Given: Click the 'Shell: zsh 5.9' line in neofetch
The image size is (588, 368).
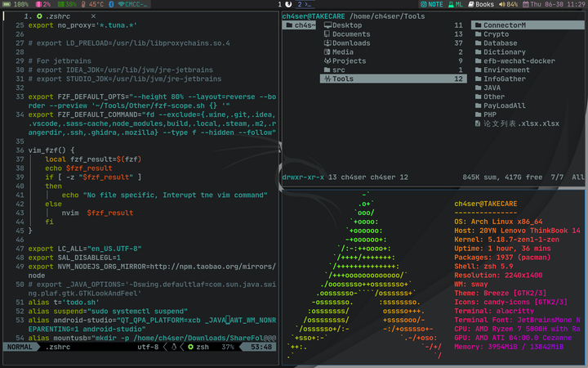Looking at the screenshot, I should coord(483,267).
